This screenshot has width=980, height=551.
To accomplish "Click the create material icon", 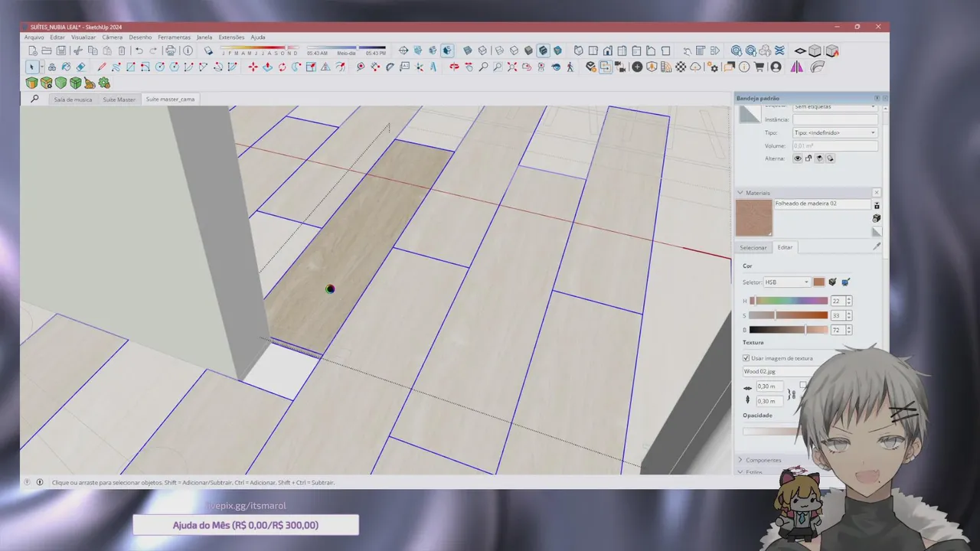I will point(877,218).
